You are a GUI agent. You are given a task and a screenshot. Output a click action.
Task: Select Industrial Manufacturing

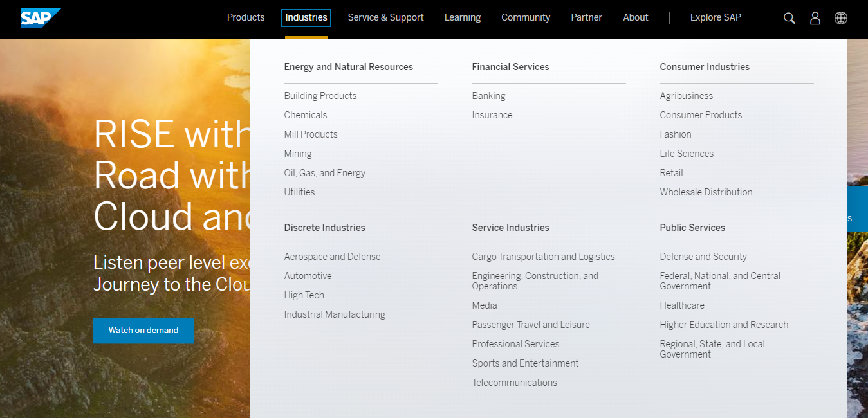[x=335, y=314]
